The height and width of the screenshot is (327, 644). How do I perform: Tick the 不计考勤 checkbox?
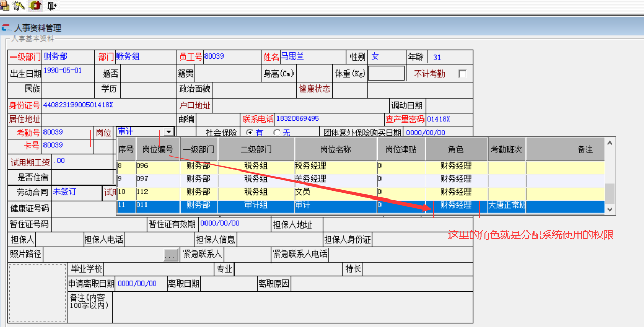[x=462, y=74]
